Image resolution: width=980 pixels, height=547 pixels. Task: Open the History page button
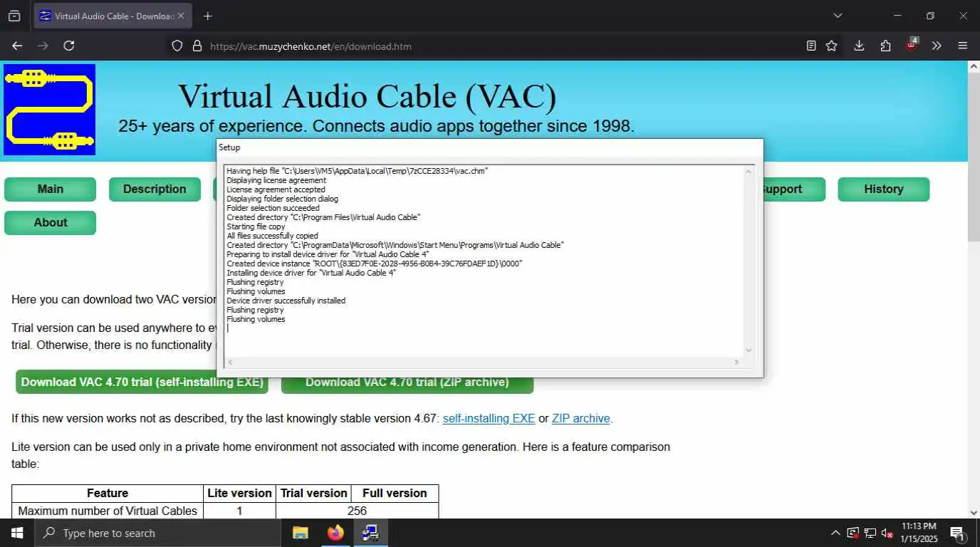[883, 189]
